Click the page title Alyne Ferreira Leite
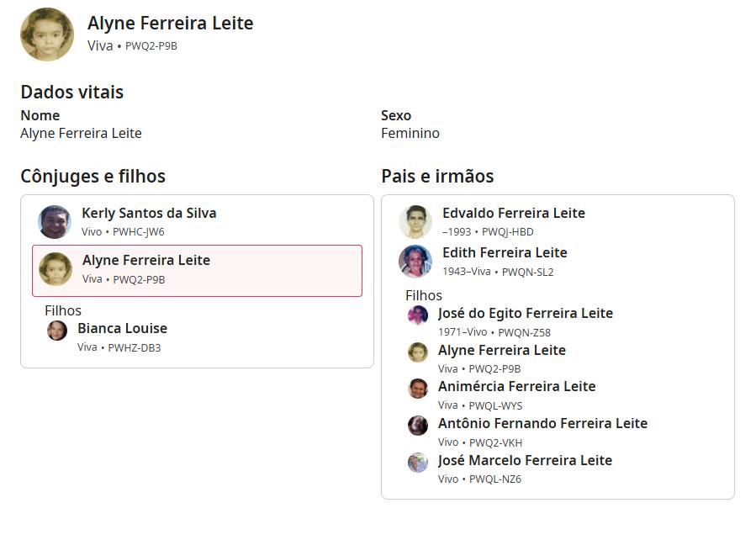Viewport: 756px width, 540px height. [x=170, y=24]
